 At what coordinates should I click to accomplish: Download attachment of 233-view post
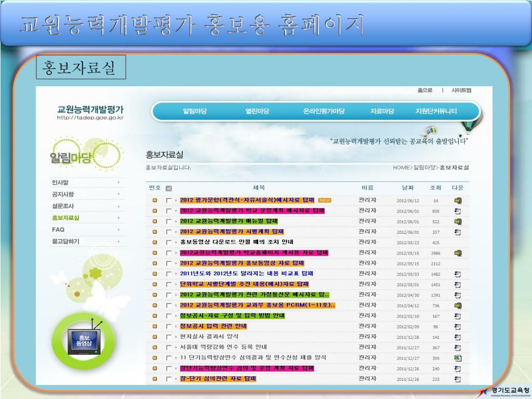tap(458, 379)
